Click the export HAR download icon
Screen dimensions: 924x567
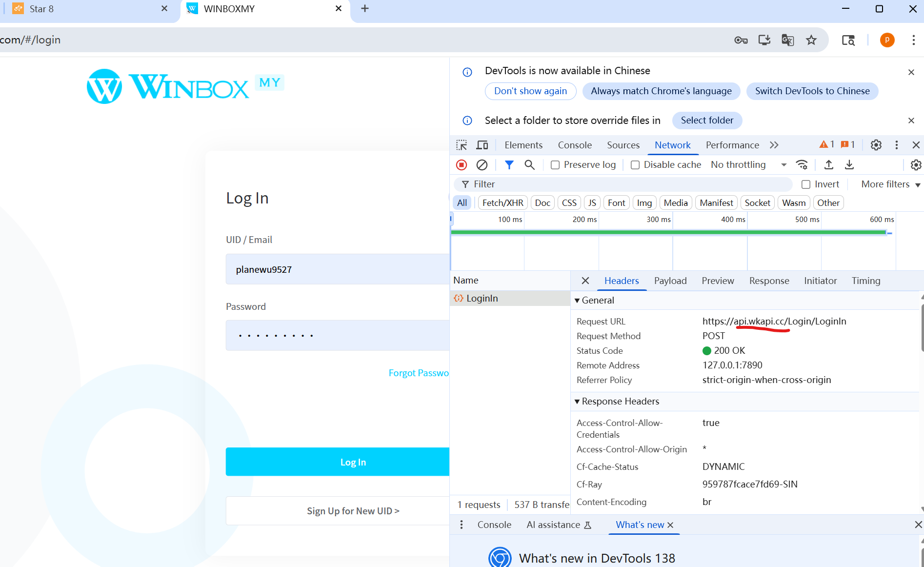tap(849, 165)
